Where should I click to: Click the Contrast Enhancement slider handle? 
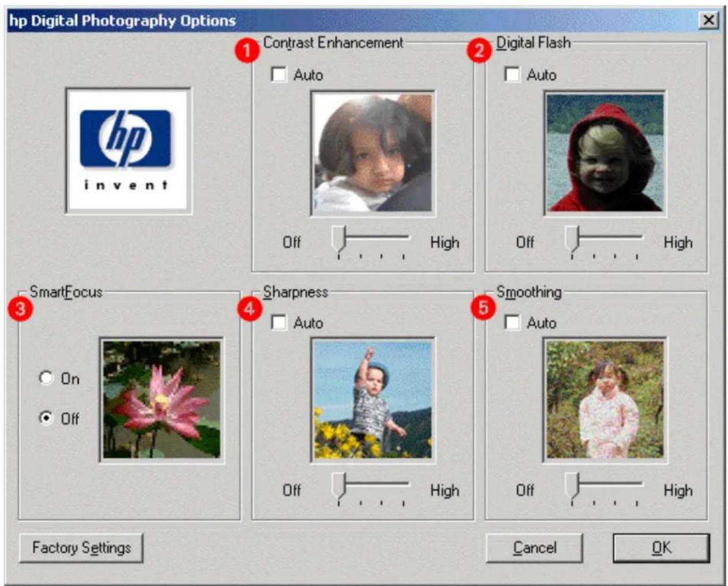point(339,238)
